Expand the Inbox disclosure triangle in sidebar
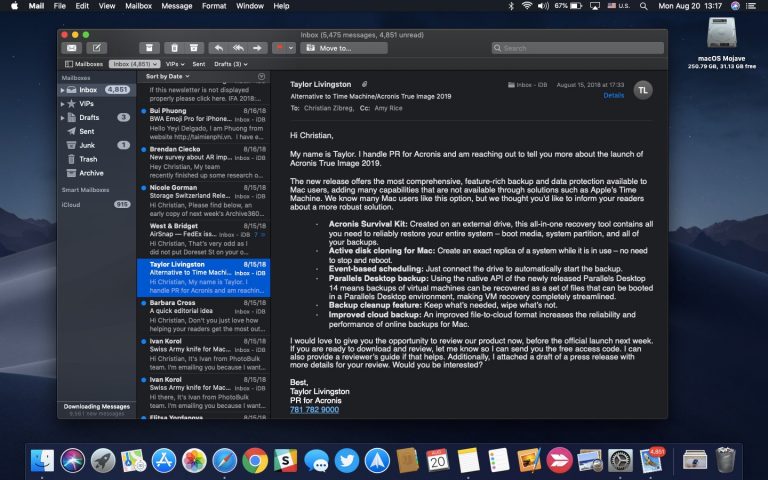Screen dimensions: 768x480 (62, 90)
